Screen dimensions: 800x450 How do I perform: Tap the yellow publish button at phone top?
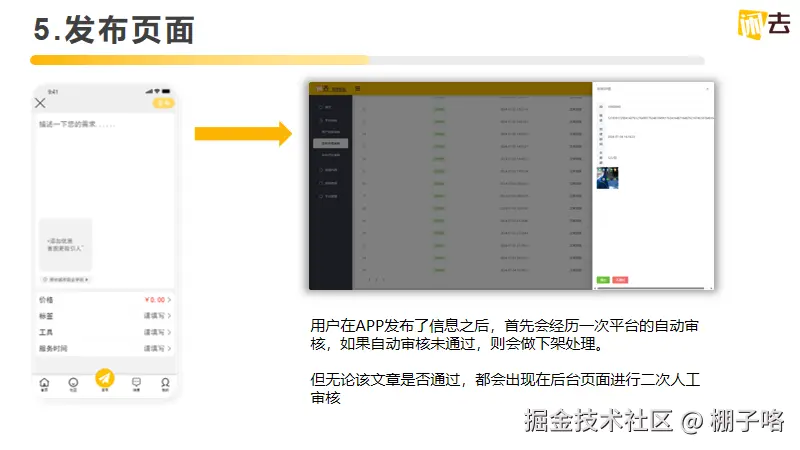(x=163, y=104)
